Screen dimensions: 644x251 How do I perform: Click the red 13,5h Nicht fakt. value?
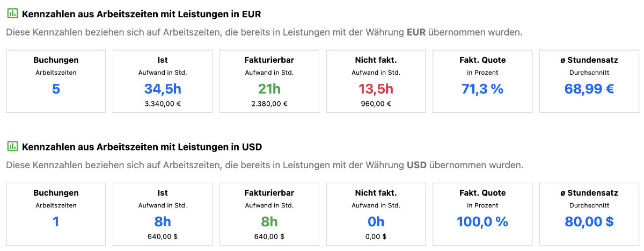376,89
